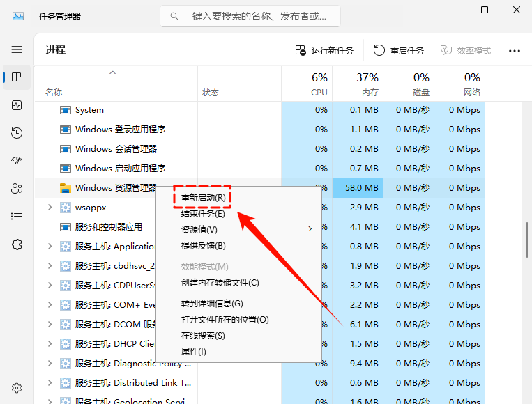Image resolution: width=532 pixels, height=404 pixels.
Task: Expand 服务主机: DHCP Client row
Action: [x=50, y=343]
